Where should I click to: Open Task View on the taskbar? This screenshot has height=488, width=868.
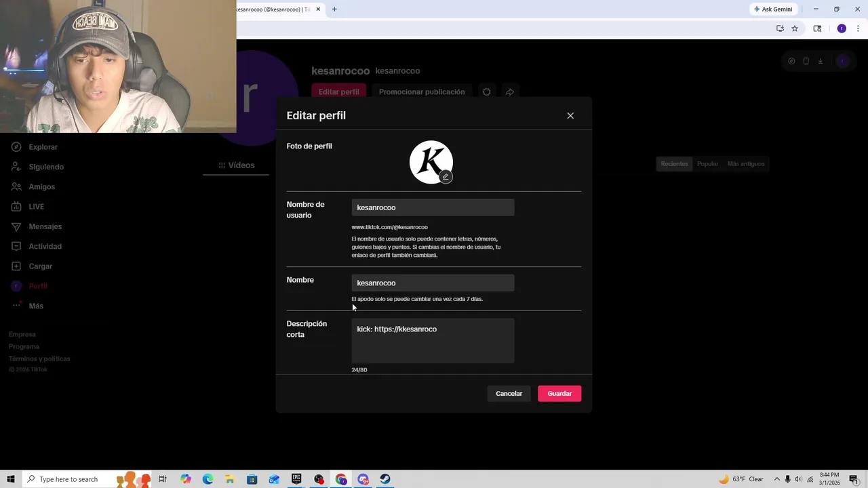tap(163, 479)
